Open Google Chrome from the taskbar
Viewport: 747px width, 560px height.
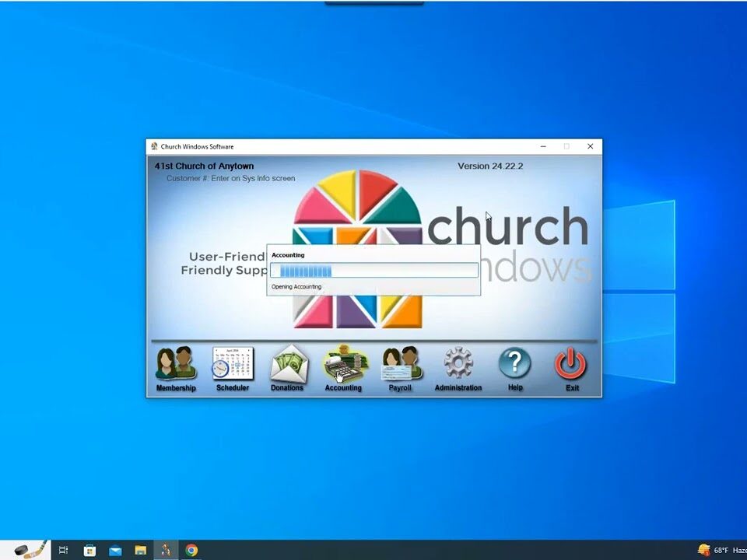tap(191, 551)
